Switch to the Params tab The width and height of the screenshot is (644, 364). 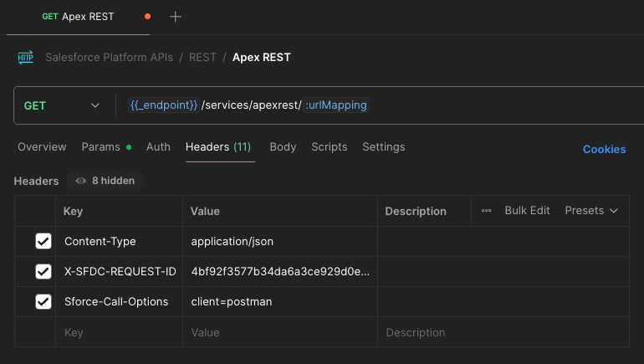(106, 147)
